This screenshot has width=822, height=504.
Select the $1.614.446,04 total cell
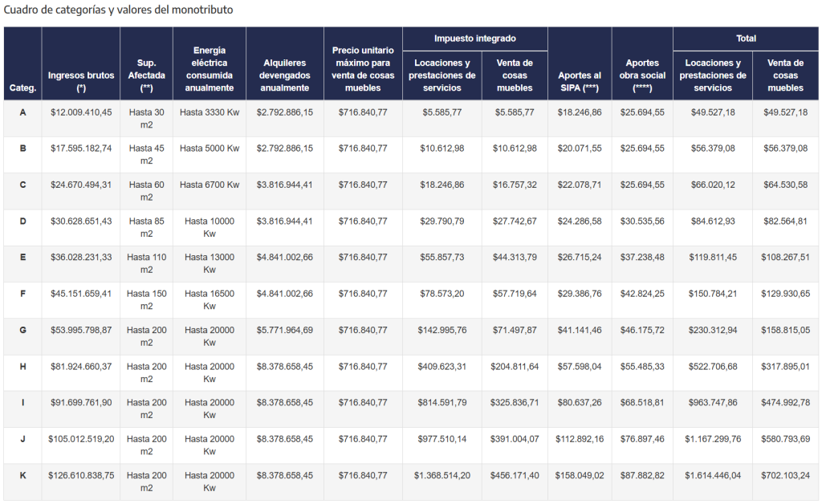point(713,476)
